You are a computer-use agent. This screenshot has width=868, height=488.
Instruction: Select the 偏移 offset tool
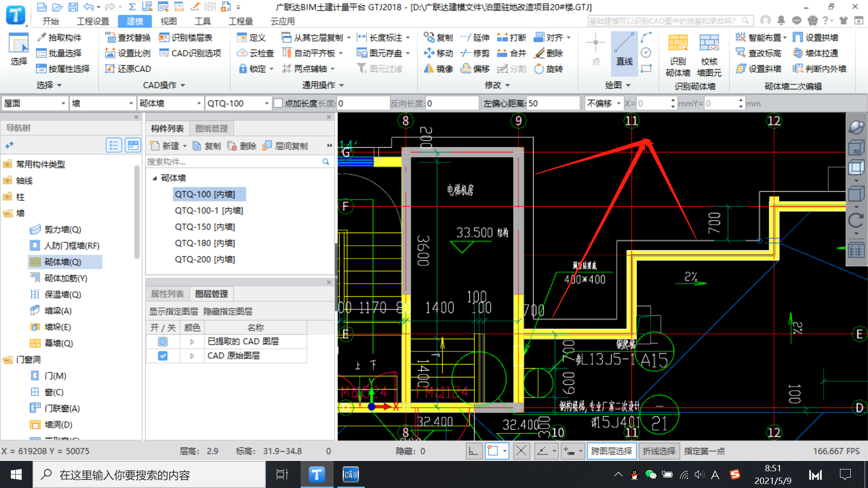475,69
